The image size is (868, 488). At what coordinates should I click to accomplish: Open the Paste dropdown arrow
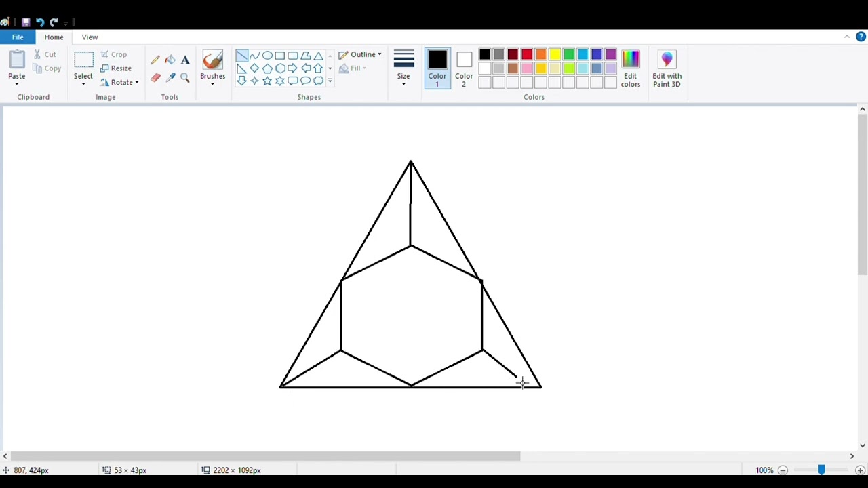point(17,83)
